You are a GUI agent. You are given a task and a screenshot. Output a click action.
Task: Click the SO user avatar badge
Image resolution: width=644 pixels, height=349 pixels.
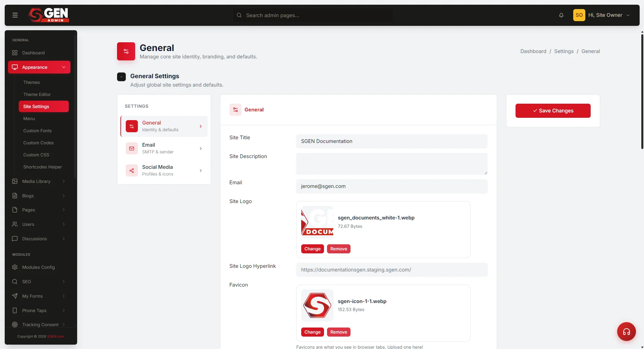pos(579,15)
